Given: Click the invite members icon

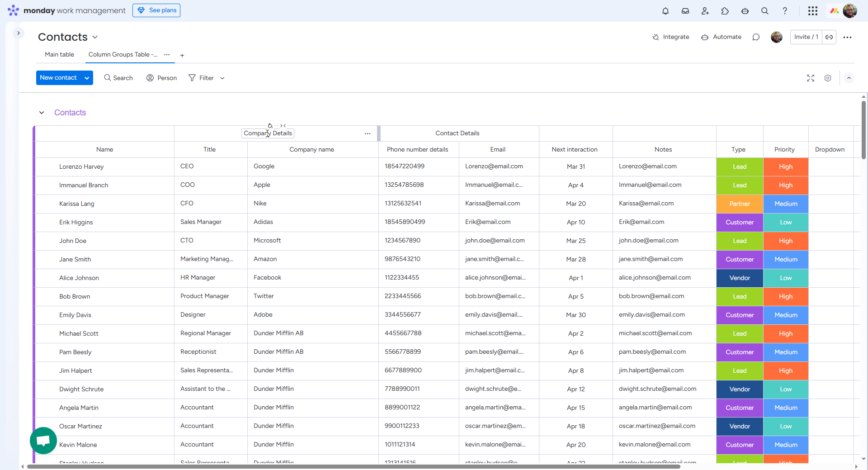Looking at the screenshot, I should click(x=705, y=11).
